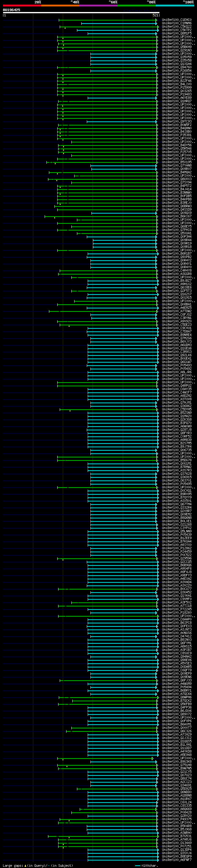Open hit UniRef100_C1MNM6
Image resolution: width=197 pixels, height=868 pixels.
[x=177, y=23]
